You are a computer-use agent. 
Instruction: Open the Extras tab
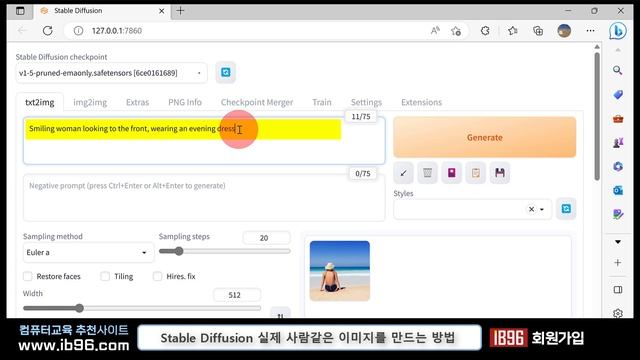[138, 102]
